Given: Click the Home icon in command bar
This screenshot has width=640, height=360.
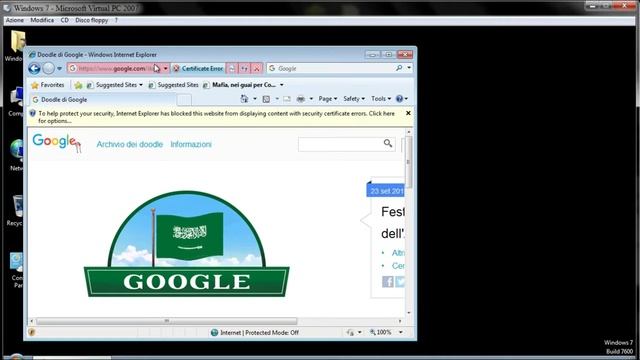Looking at the screenshot, I should pos(244,99).
